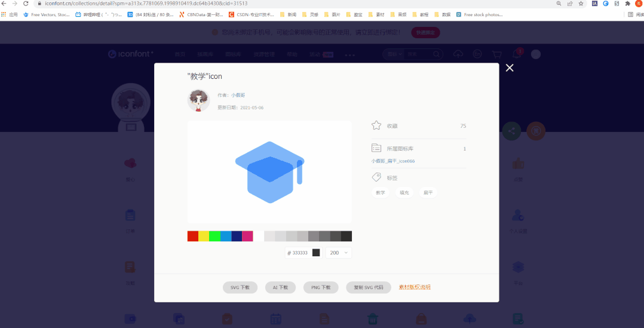The image size is (644, 328).
Task: Click the three-dots more menu in header
Action: (x=349, y=55)
